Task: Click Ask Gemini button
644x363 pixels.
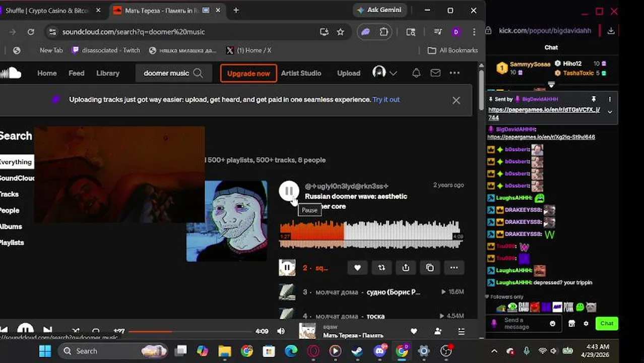Action: point(379,10)
